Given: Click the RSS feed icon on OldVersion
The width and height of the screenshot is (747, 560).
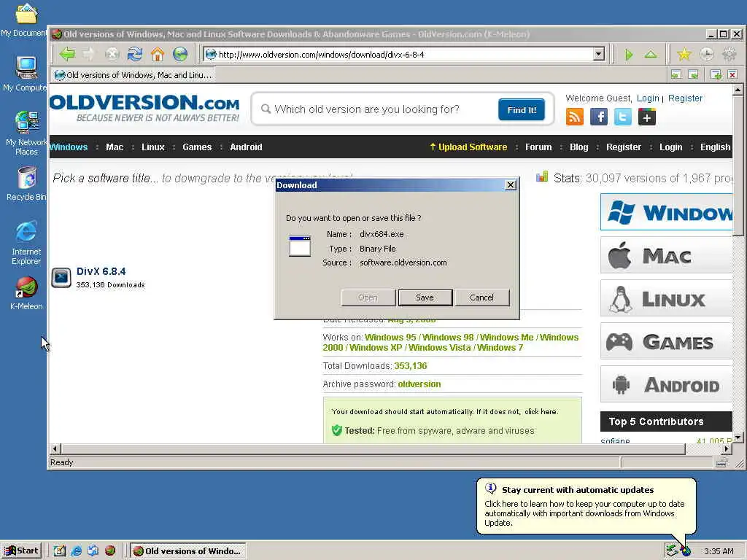Looking at the screenshot, I should [575, 117].
